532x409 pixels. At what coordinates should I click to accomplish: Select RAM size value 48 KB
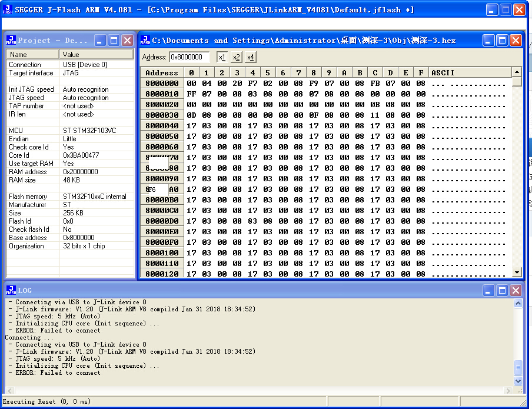click(71, 180)
